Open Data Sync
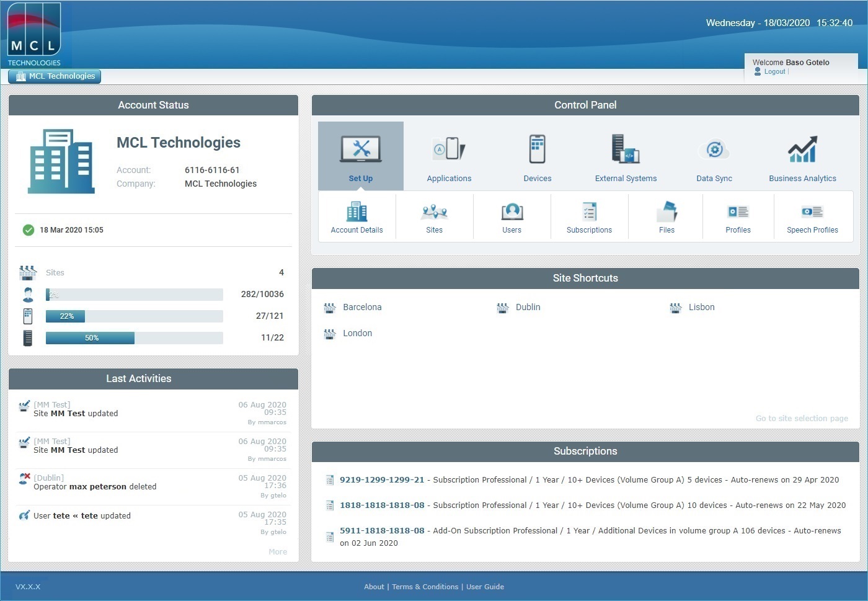868x601 pixels. pyautogui.click(x=714, y=156)
